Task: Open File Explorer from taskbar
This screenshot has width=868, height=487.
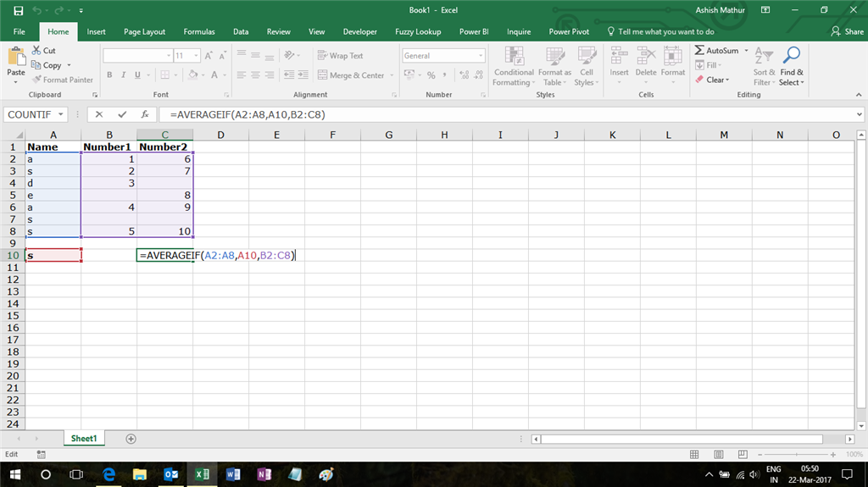Action: [140, 474]
